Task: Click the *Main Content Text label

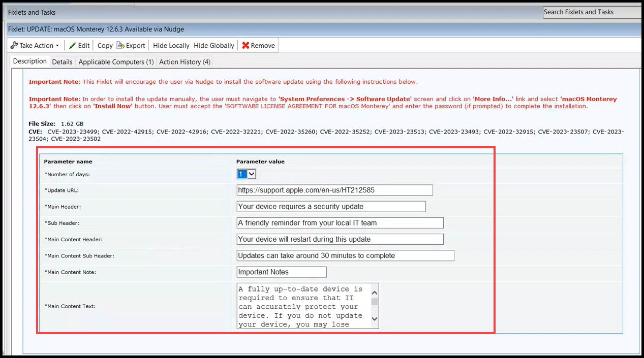Action: point(70,306)
